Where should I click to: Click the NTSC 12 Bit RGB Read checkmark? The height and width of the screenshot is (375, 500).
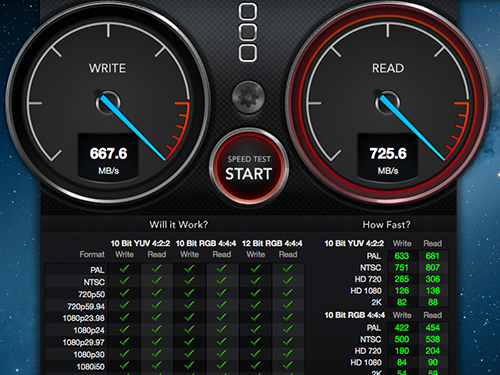(x=288, y=281)
